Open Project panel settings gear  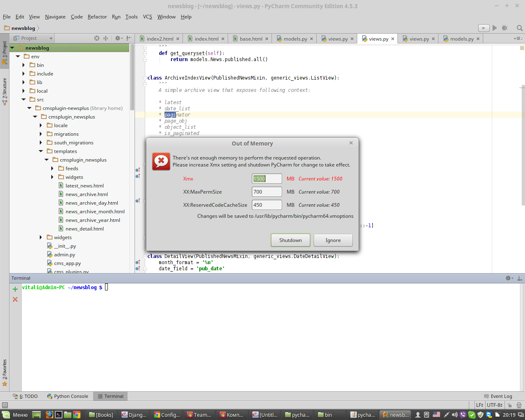(x=119, y=38)
